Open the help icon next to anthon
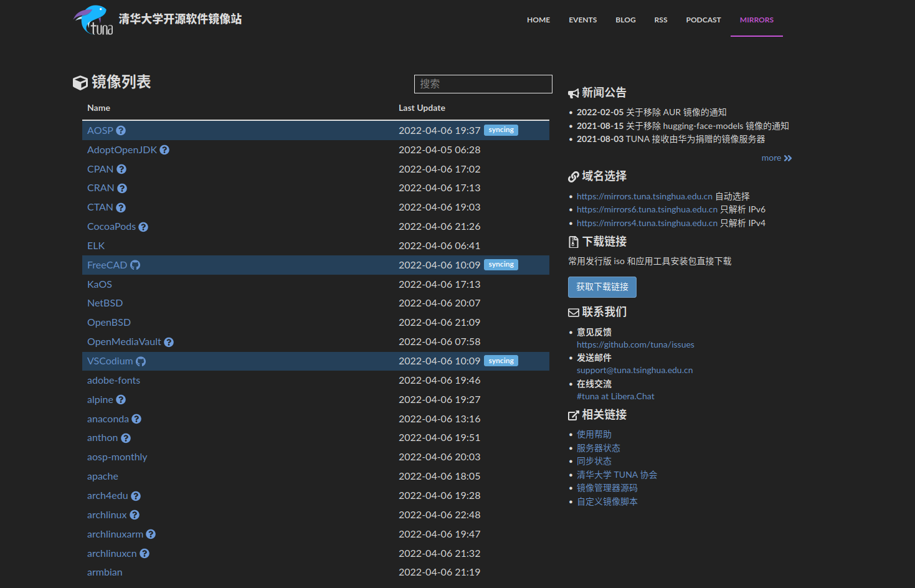The image size is (915, 588). pyautogui.click(x=126, y=438)
